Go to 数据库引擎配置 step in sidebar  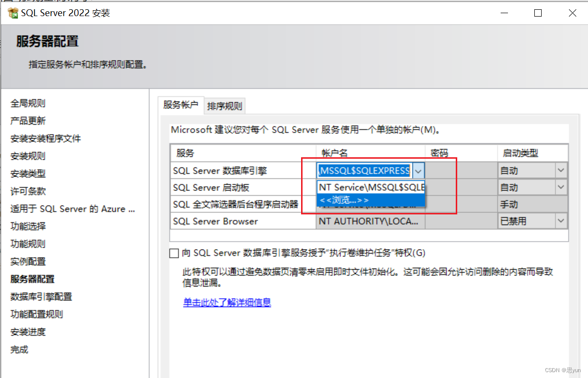pyautogui.click(x=41, y=296)
